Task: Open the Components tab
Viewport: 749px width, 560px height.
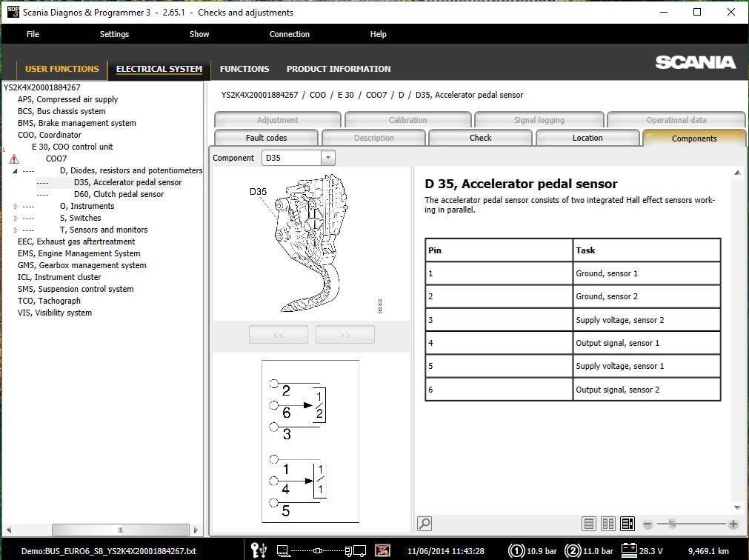Action: 694,138
